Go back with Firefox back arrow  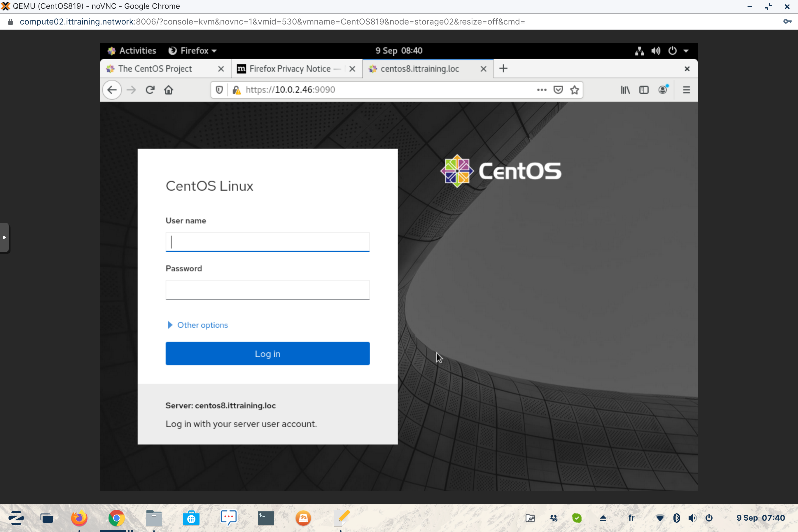[112, 90]
